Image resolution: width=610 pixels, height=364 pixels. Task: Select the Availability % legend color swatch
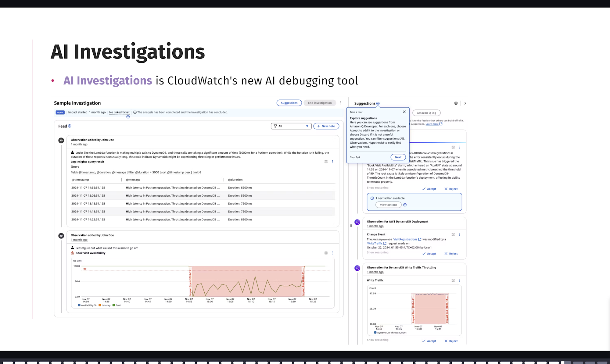click(79, 305)
